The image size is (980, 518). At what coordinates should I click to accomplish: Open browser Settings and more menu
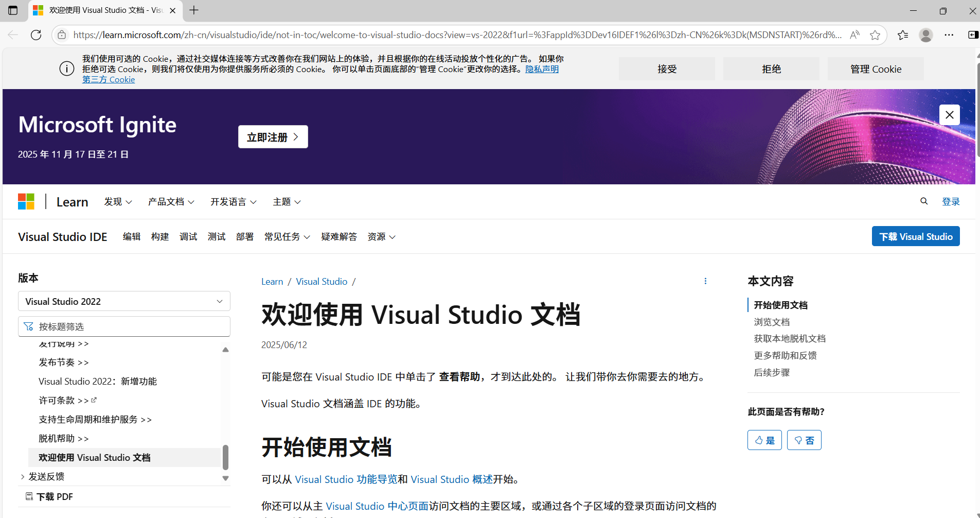pyautogui.click(x=949, y=35)
